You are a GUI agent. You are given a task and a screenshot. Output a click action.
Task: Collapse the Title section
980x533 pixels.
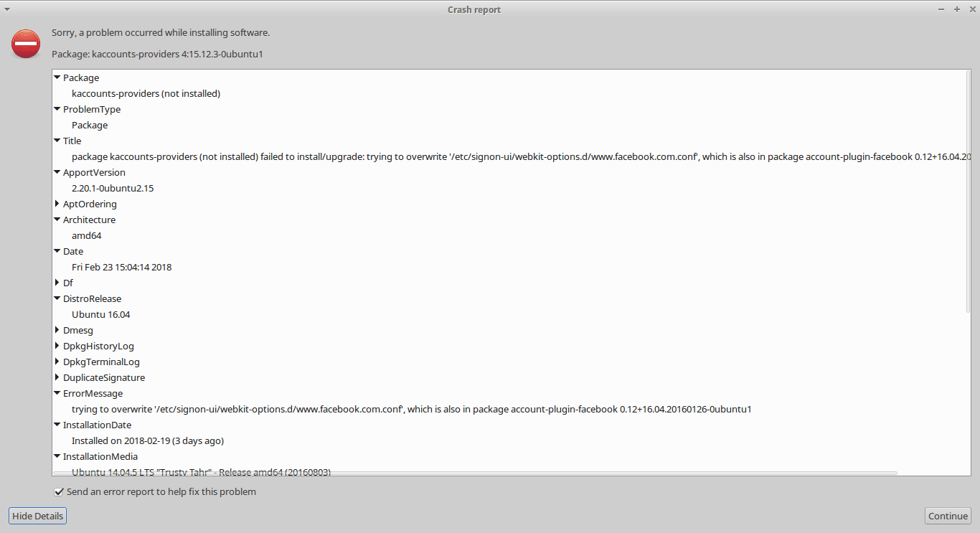pos(57,141)
